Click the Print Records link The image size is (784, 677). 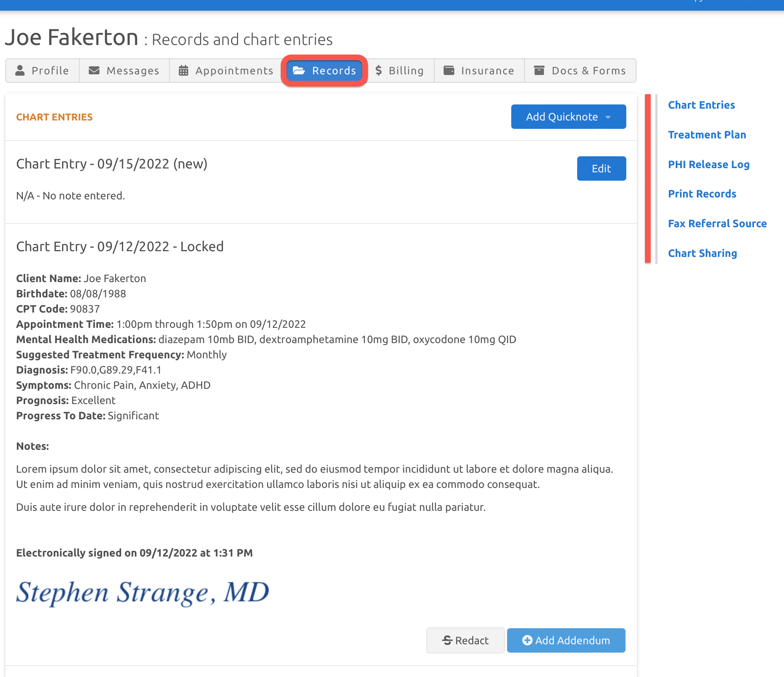click(702, 194)
